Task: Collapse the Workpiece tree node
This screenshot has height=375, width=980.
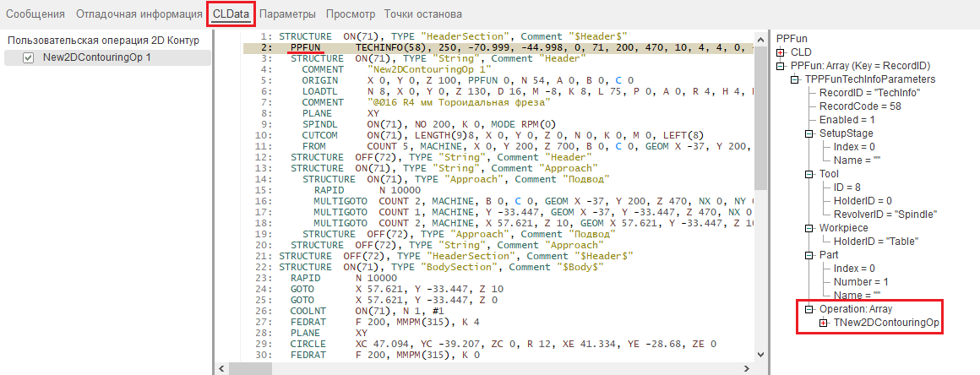Action: click(x=808, y=228)
